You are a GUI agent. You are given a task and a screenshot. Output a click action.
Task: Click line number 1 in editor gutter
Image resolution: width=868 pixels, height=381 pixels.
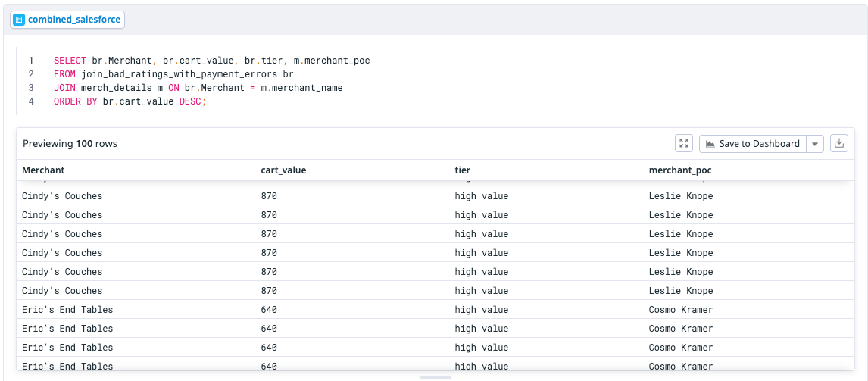tap(31, 61)
